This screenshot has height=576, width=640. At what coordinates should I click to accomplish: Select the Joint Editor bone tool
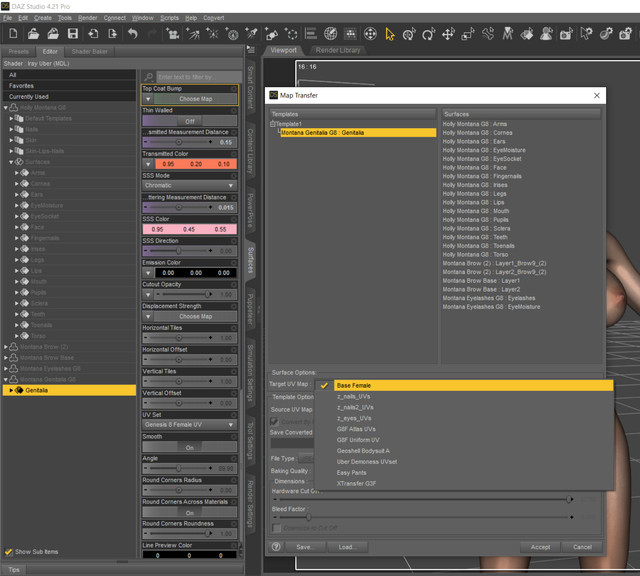(487, 34)
